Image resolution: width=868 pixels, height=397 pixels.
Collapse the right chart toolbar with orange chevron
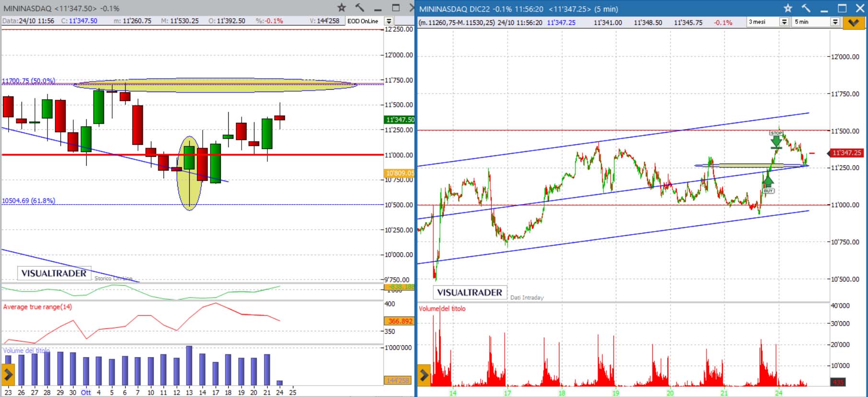[853, 22]
